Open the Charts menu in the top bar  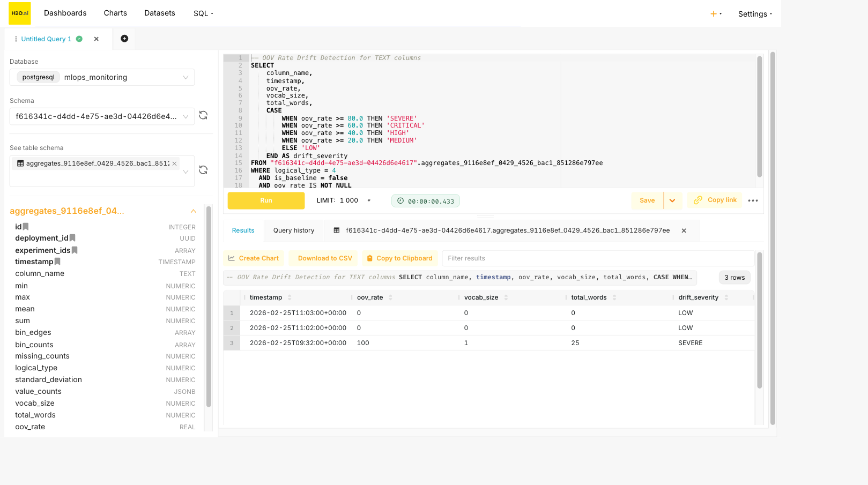coord(115,13)
